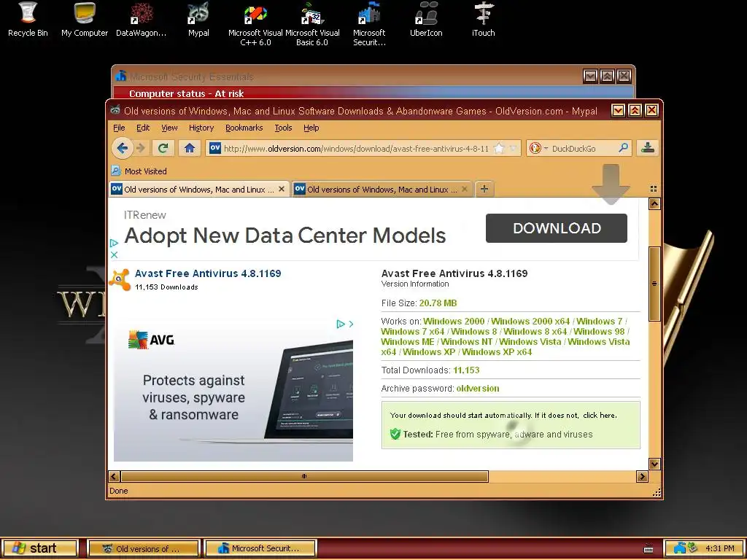747x560 pixels.
Task: Open the keyboard tray icon
Action: click(649, 548)
